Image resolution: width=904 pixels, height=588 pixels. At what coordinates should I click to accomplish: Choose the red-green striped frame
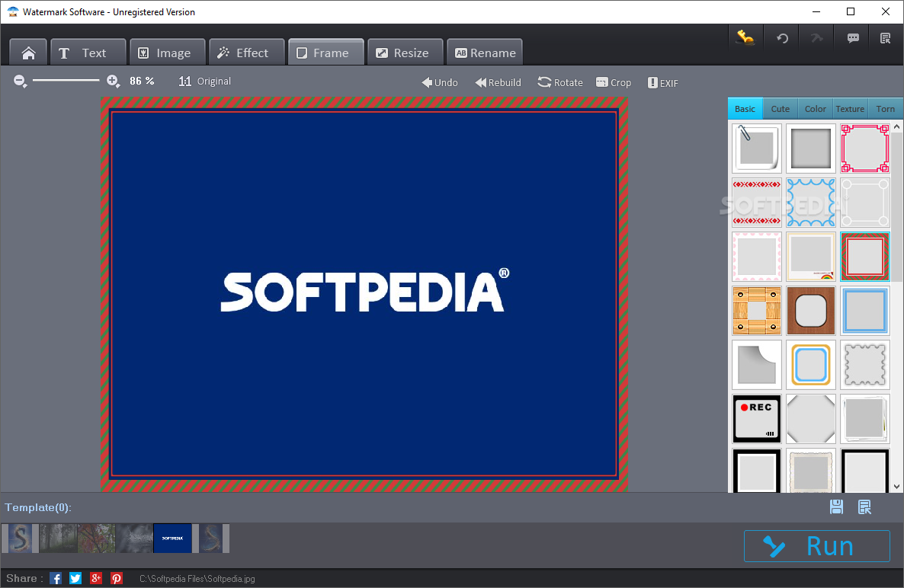[x=865, y=256]
